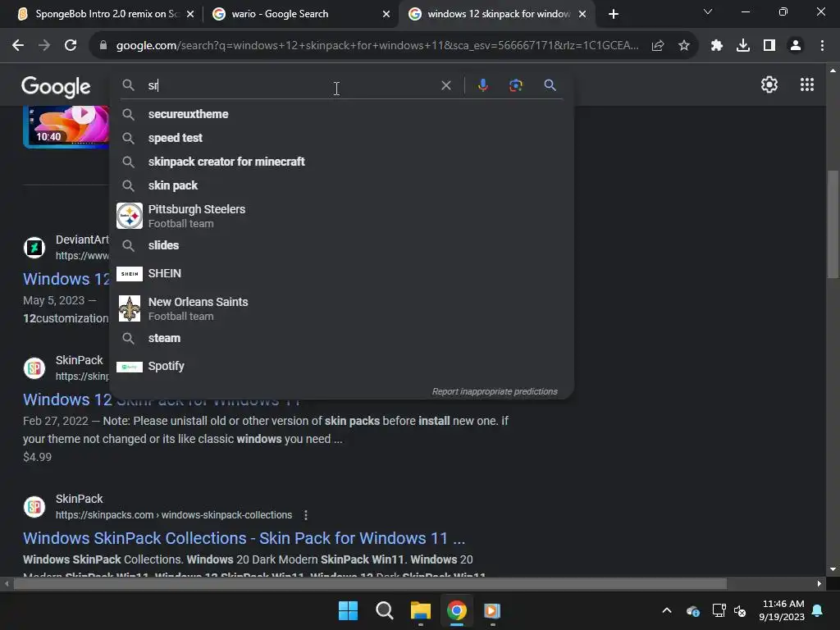Select New Orleans Saints suggestion

coord(341,308)
